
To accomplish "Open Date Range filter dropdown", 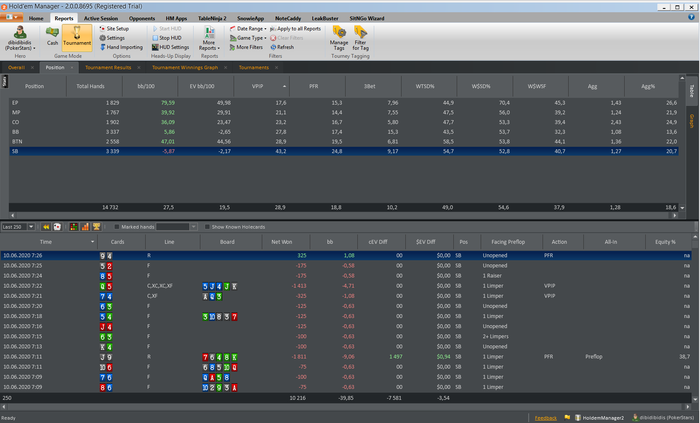I will (x=248, y=29).
